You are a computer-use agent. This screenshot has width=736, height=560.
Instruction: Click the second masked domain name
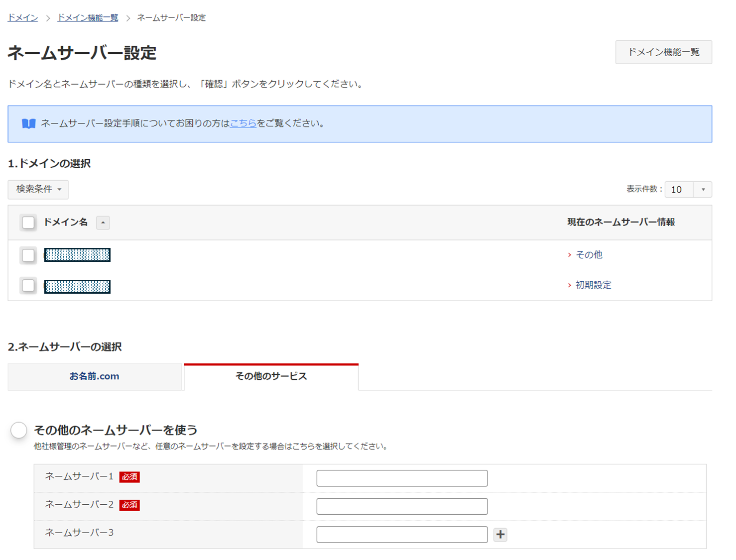pos(77,287)
